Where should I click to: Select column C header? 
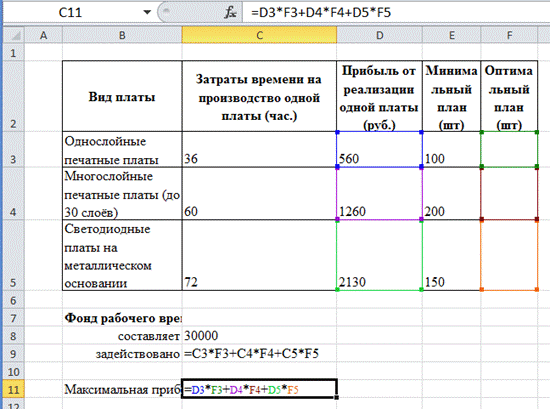259,35
